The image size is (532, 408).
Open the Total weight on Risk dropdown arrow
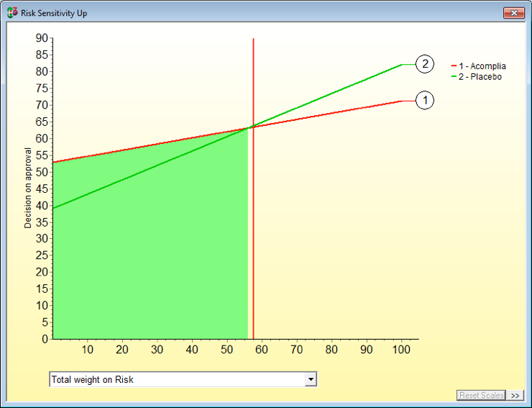[x=311, y=380]
